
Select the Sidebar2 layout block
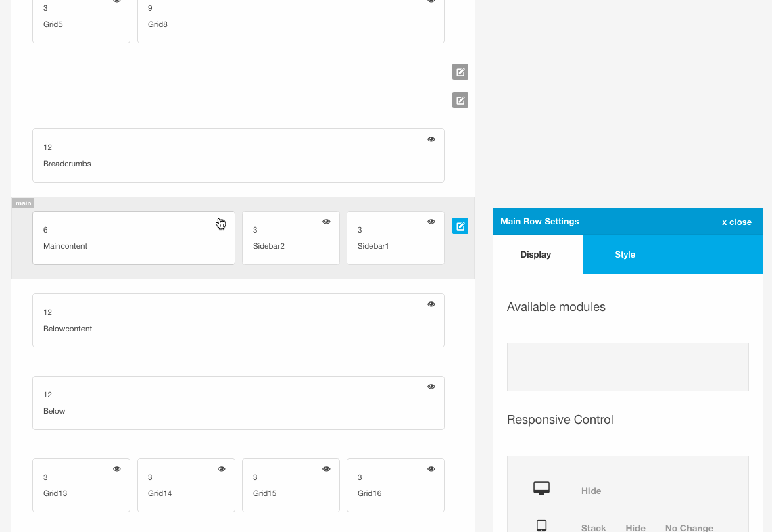(x=291, y=238)
